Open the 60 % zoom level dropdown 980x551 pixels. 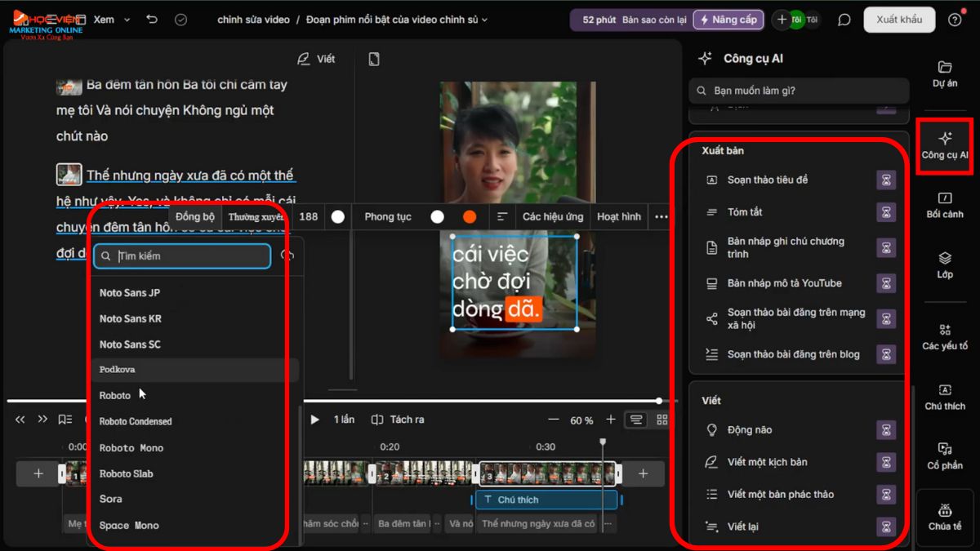click(581, 420)
